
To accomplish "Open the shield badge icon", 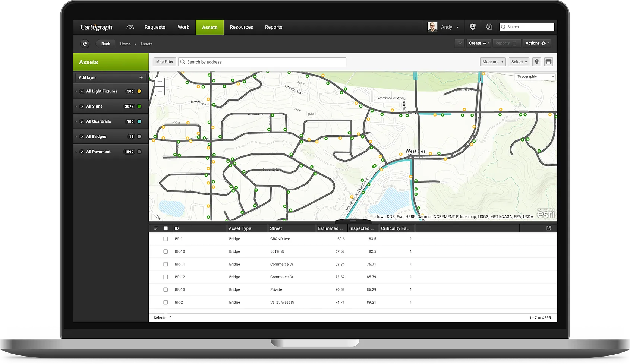I will (473, 27).
